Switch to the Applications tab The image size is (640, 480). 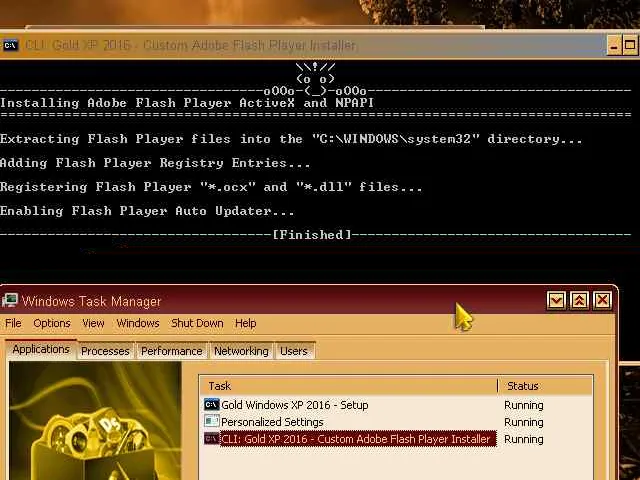pyautogui.click(x=41, y=349)
